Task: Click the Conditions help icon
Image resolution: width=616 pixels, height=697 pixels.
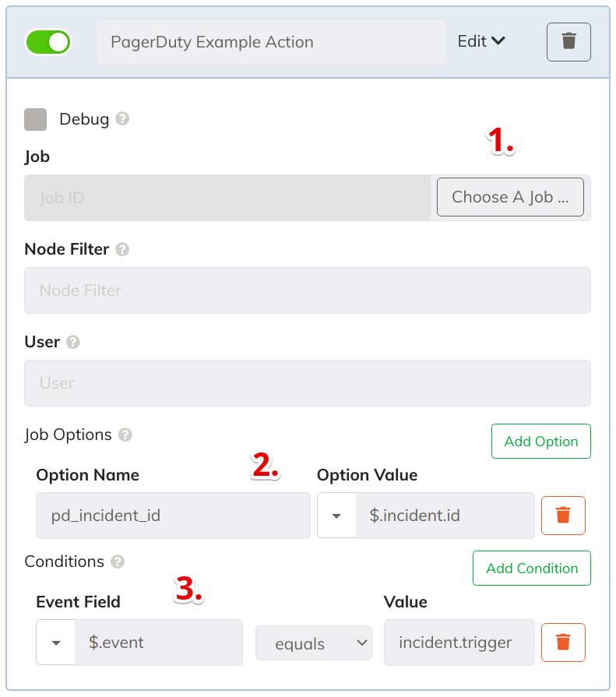Action: point(117,561)
